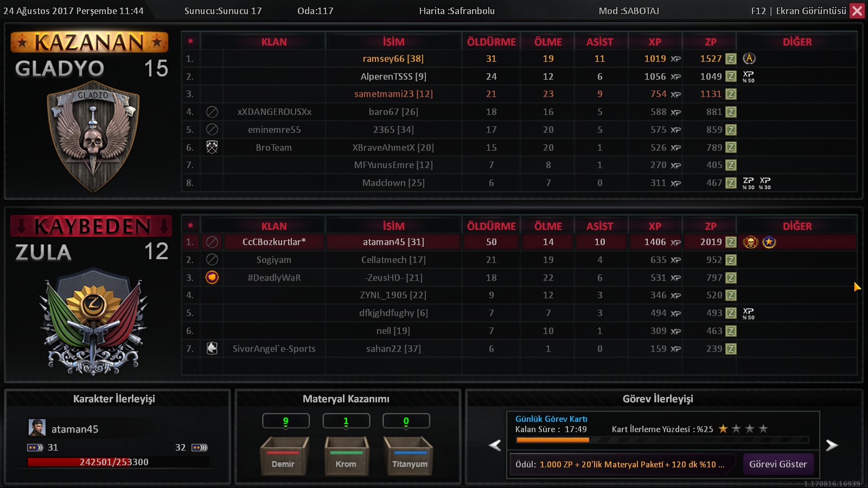
Task: Click XP icon in ataman45 row
Action: click(675, 242)
